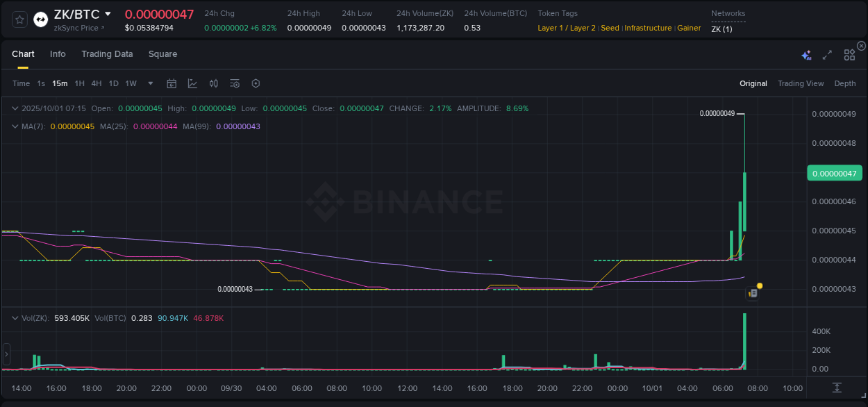Open the AI analysis tool
This screenshot has height=407, width=868.
(806, 55)
